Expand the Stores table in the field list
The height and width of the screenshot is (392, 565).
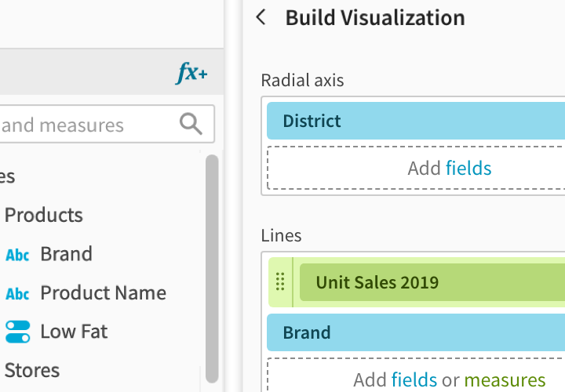click(32, 369)
